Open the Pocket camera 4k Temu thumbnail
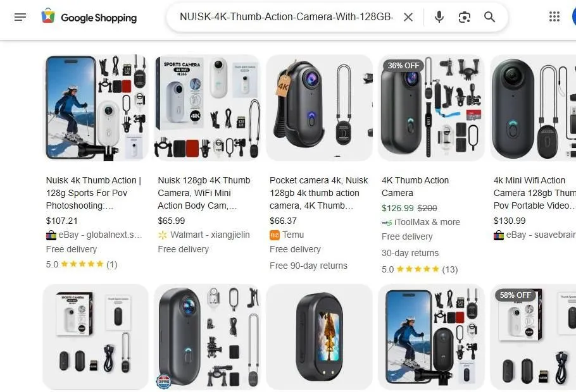This screenshot has height=392, width=576. [x=319, y=107]
